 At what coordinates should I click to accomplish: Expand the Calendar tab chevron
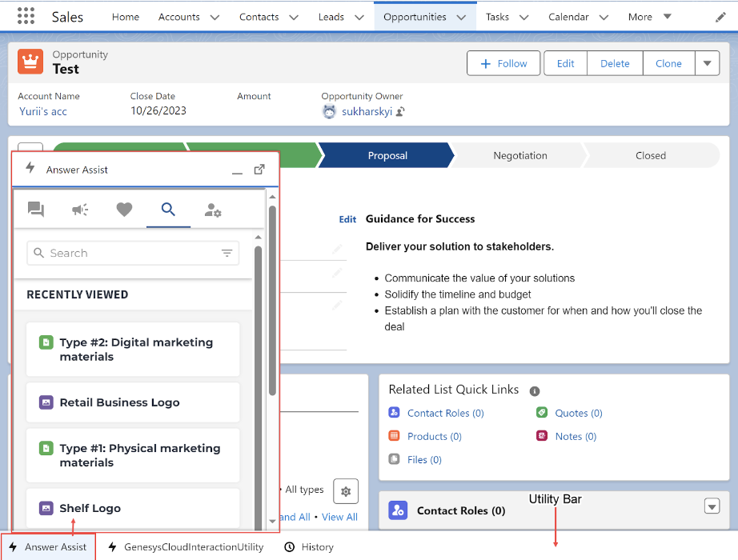click(604, 18)
